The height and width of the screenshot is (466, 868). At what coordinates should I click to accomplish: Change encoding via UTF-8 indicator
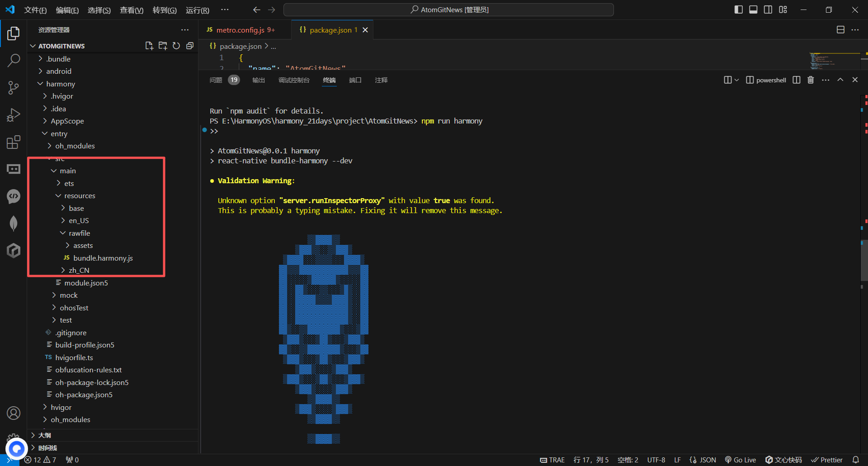656,460
